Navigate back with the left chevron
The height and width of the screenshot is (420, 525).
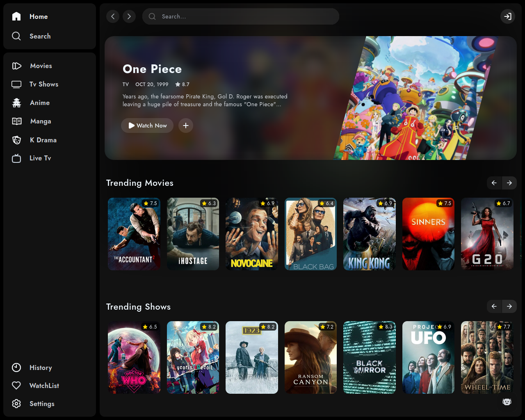click(x=113, y=16)
